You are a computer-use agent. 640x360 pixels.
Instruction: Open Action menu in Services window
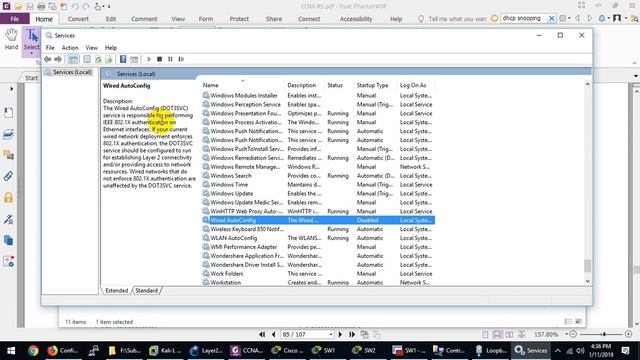click(70, 48)
